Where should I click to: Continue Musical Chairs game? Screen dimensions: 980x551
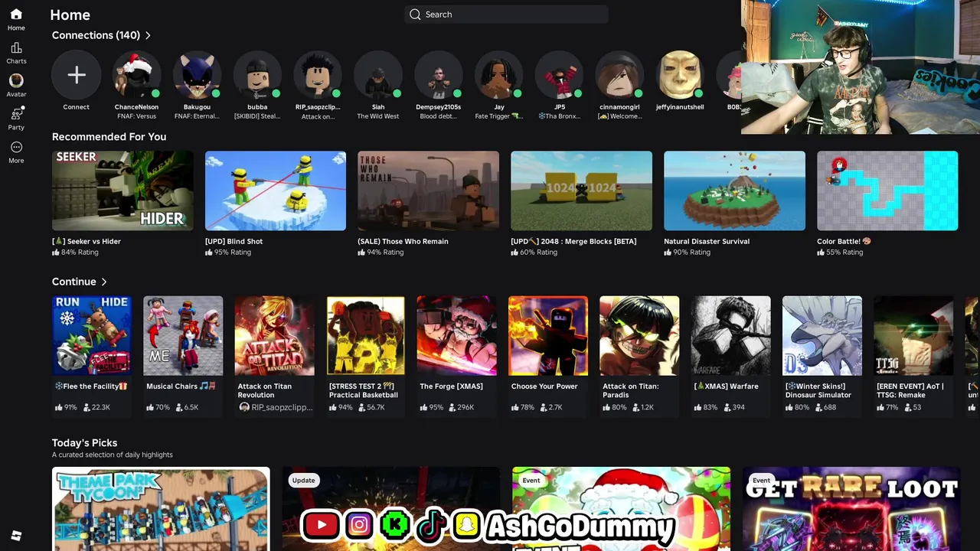(x=183, y=336)
